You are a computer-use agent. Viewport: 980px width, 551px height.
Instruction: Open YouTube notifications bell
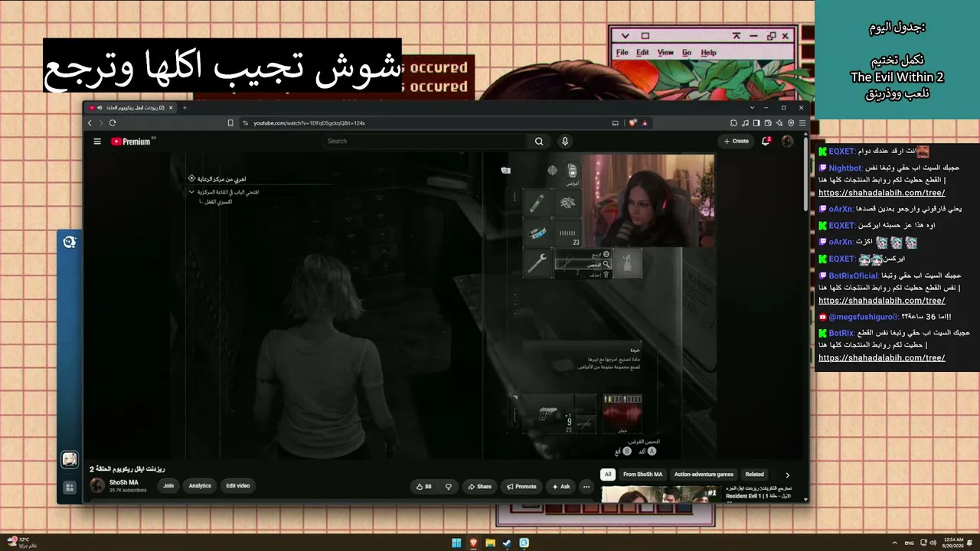click(766, 141)
